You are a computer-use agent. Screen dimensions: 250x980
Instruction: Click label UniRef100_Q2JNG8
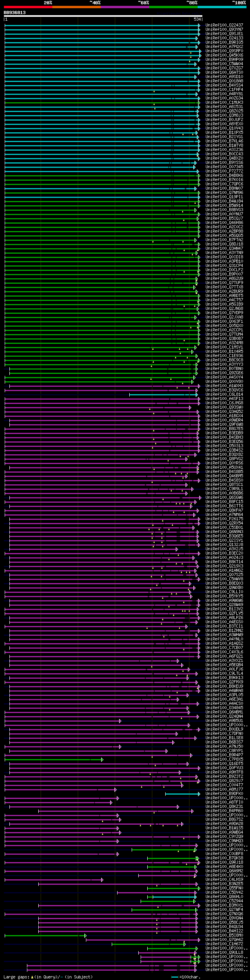(224, 309)
